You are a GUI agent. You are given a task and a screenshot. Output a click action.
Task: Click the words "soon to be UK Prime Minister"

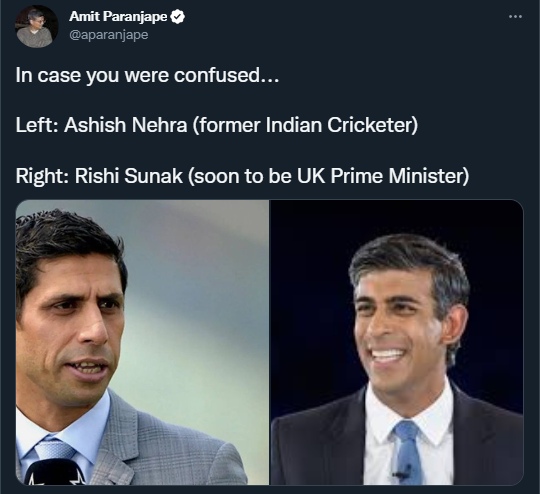coord(330,176)
